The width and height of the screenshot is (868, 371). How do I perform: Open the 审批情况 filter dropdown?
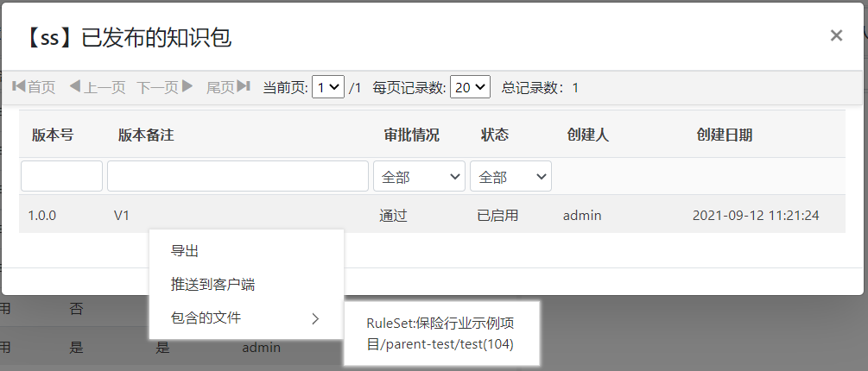tap(419, 176)
